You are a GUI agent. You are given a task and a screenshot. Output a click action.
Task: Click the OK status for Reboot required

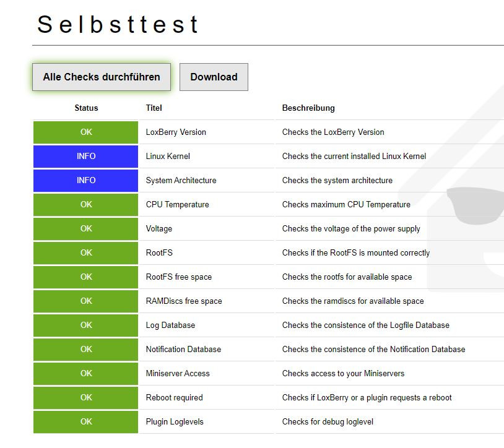pos(86,398)
